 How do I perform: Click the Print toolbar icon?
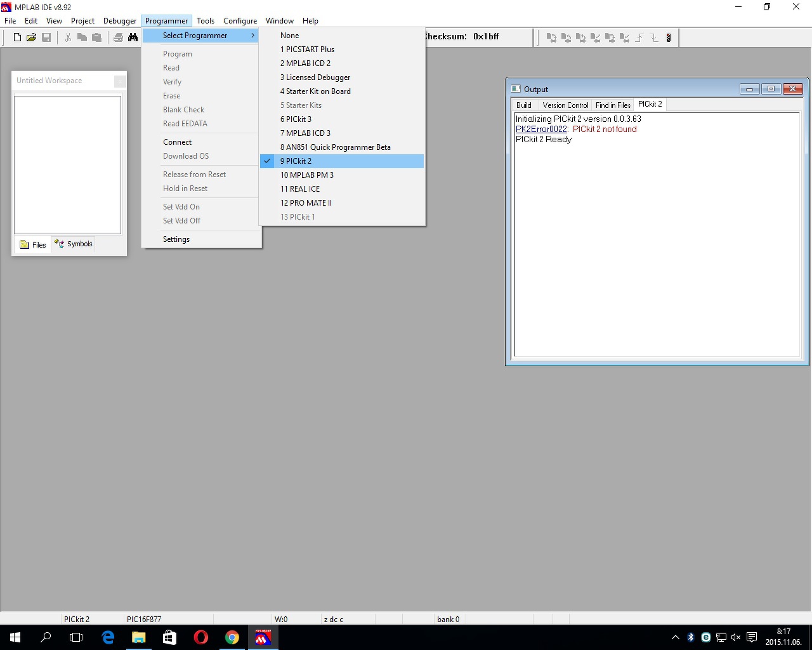point(118,37)
